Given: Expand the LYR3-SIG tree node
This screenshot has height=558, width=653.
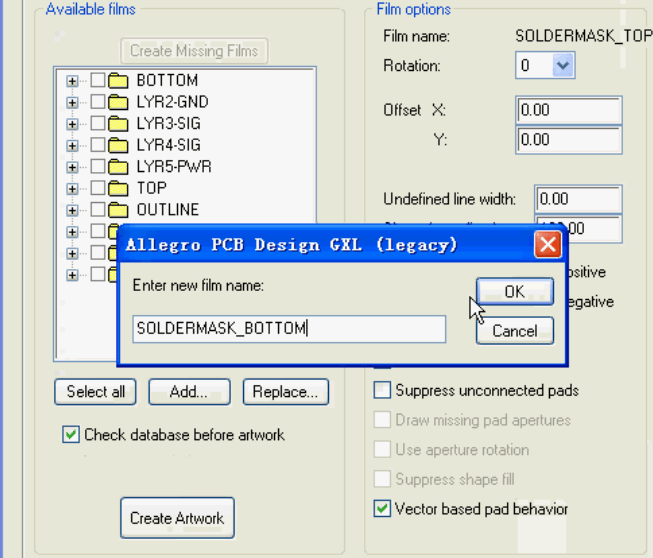Looking at the screenshot, I should tap(72, 124).
